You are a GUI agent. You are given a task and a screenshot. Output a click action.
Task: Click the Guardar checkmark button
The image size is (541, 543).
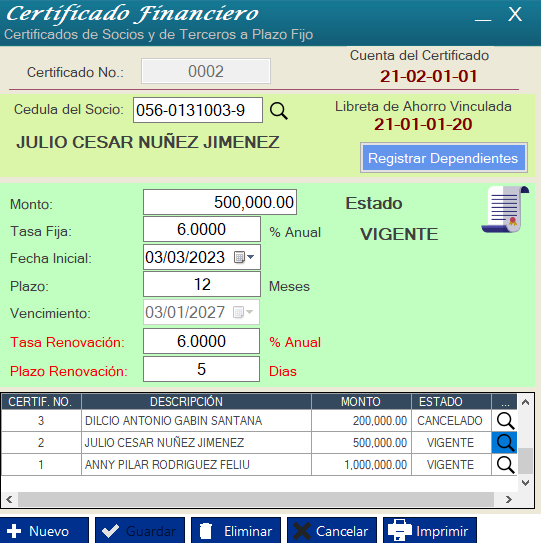coord(140,531)
